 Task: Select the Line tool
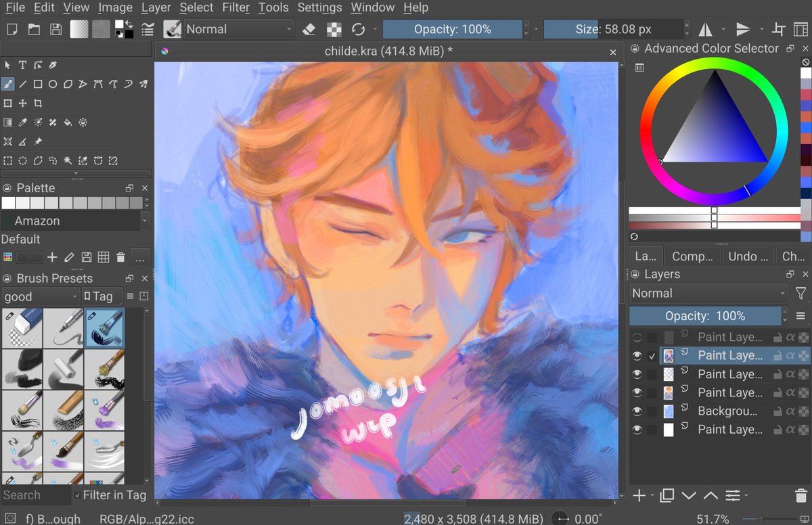(x=22, y=84)
